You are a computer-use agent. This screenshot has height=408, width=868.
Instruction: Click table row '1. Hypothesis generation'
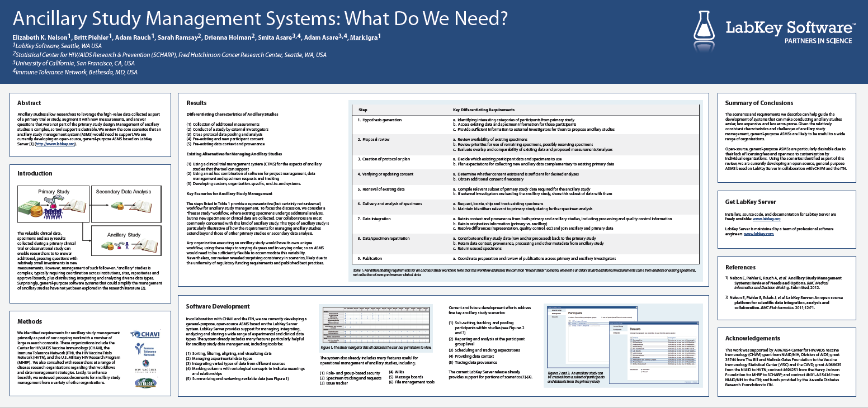click(x=525, y=124)
